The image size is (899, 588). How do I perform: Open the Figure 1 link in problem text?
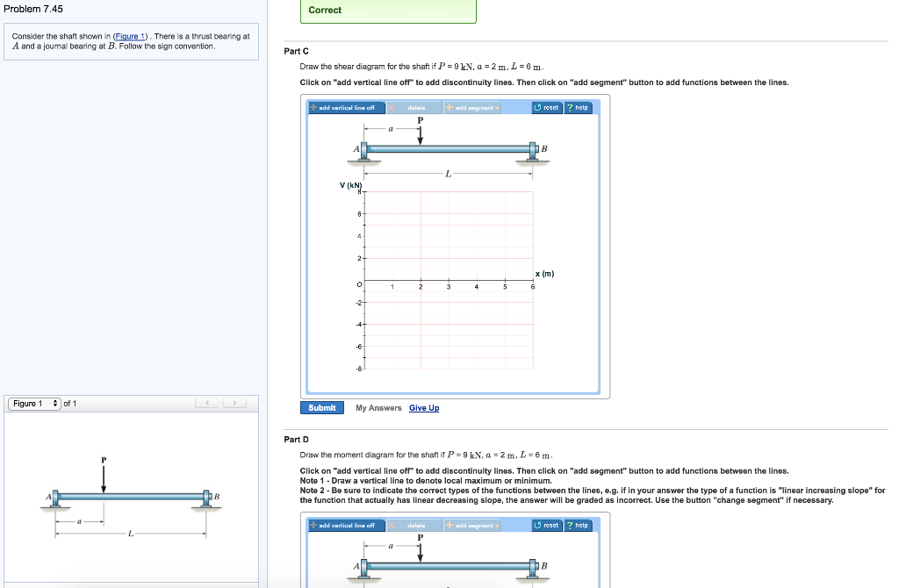[x=130, y=36]
